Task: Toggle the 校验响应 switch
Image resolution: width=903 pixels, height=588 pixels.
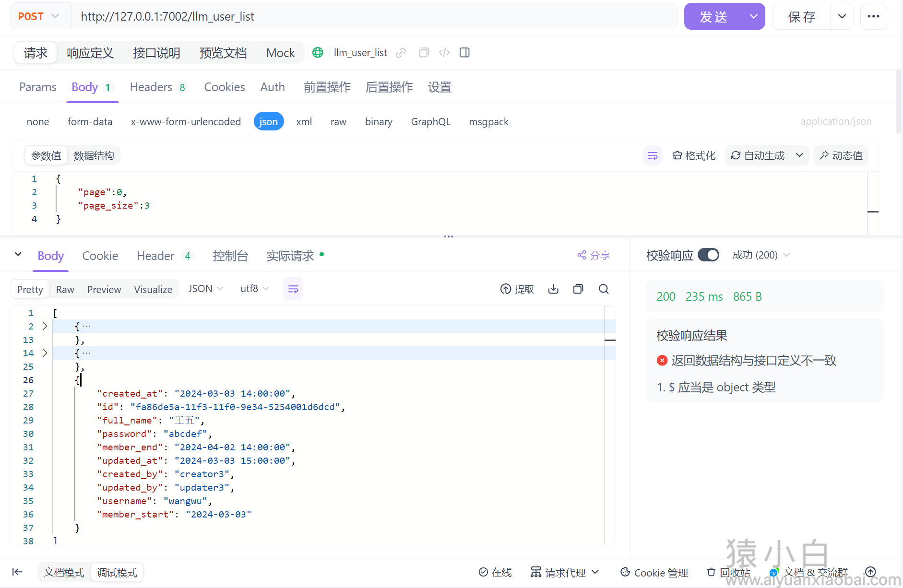Action: pyautogui.click(x=708, y=255)
